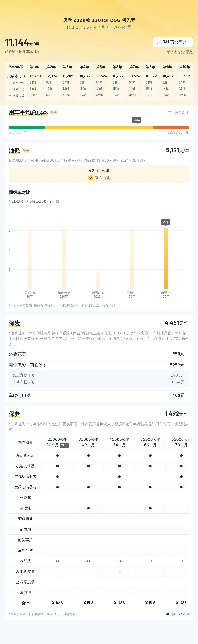This screenshot has width=198, height=644.
Task: Click the 较高 tag beside 油耗
Action: [26, 150]
